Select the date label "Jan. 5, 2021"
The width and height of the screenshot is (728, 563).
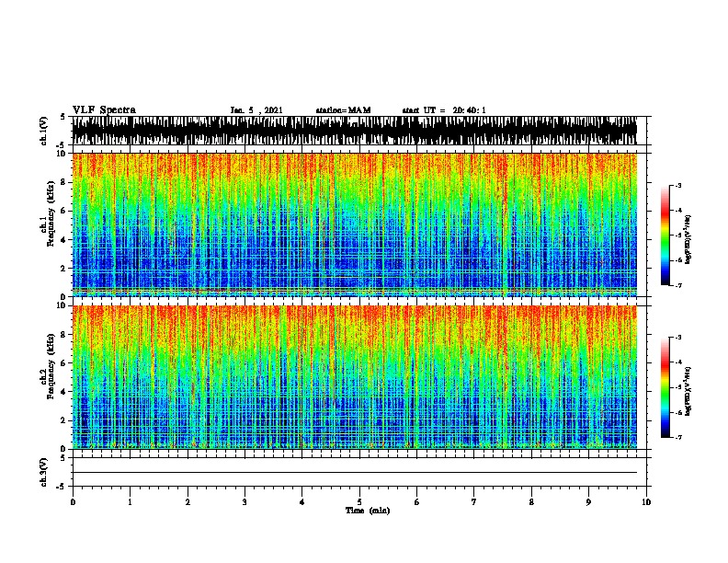[256, 110]
